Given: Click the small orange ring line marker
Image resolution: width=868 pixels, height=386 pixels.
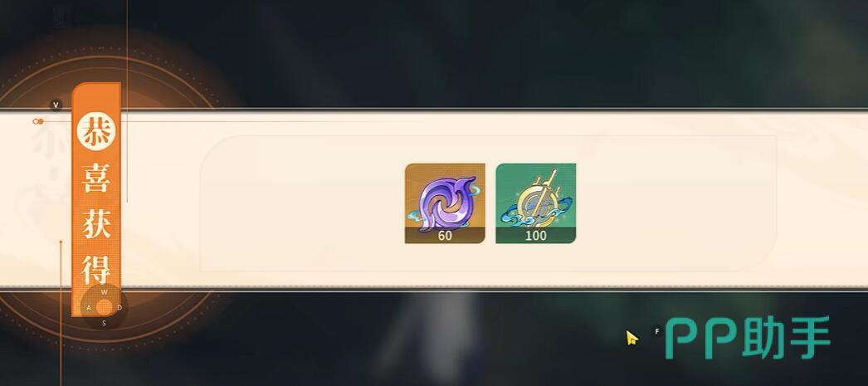Looking at the screenshot, I should coord(37,121).
